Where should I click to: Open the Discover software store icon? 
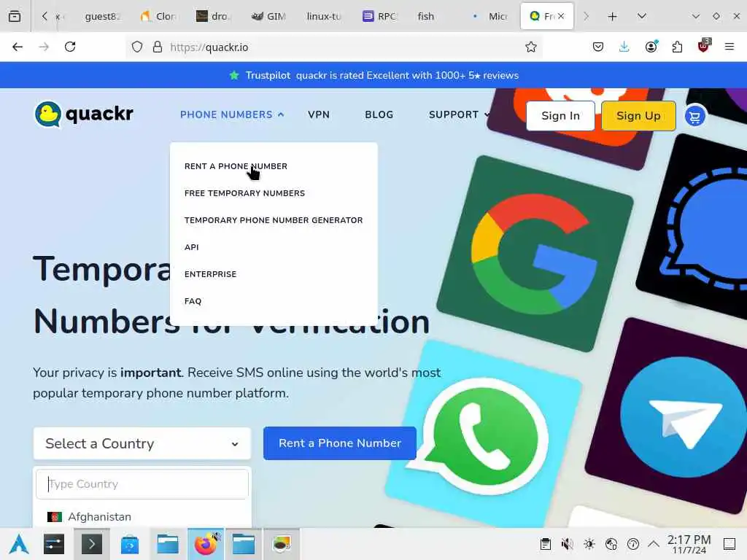click(130, 544)
